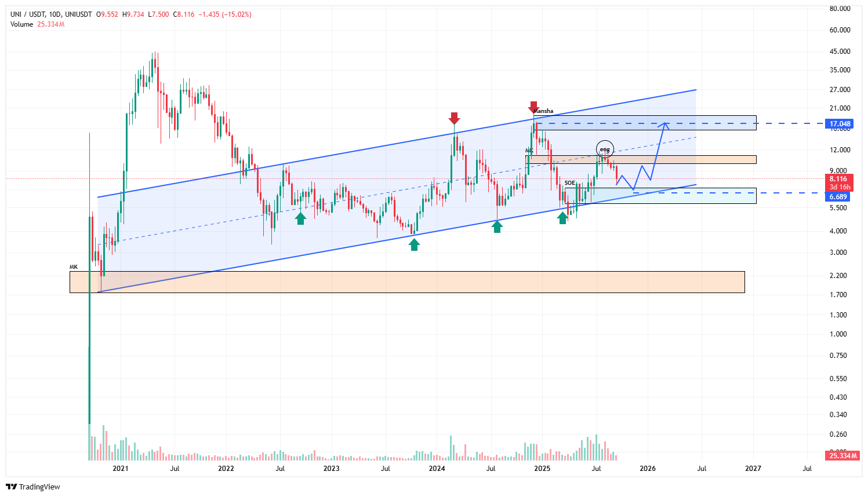Select the red down arrow above the early 2024 peak
This screenshot has width=868, height=497.
(454, 118)
